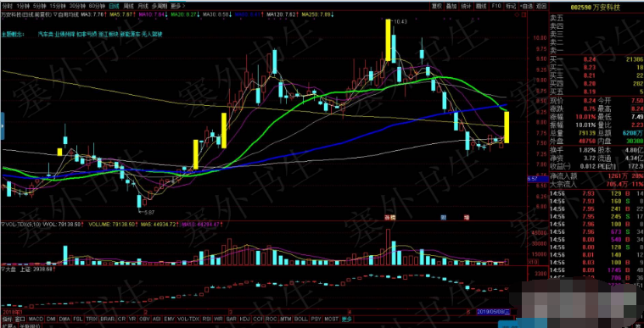The image size is (644, 328).
Task: Click the 画线 drawing tools button
Action: pyautogui.click(x=480, y=6)
